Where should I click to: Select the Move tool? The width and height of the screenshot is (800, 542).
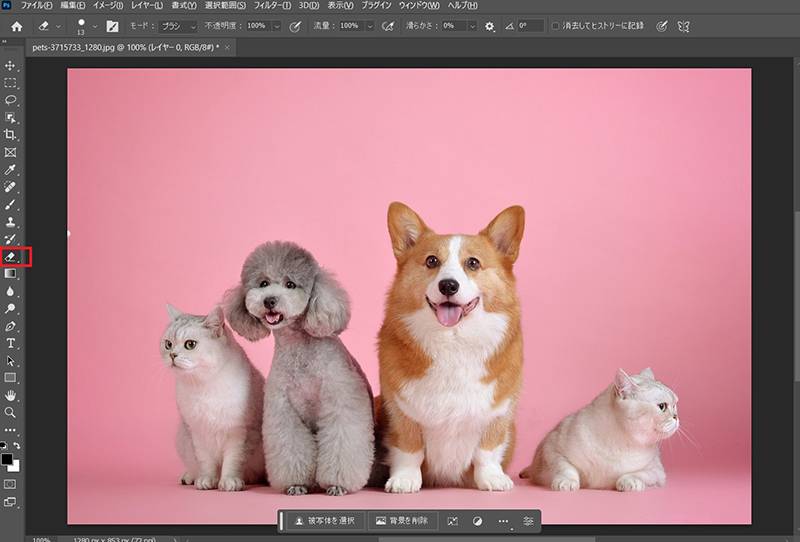(10, 65)
